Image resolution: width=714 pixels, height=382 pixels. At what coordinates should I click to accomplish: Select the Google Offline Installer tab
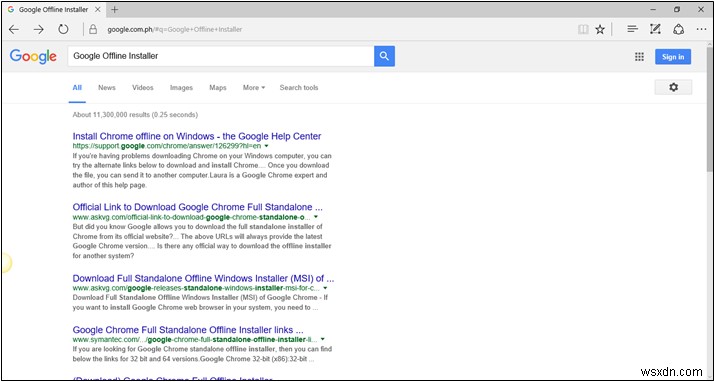54,9
